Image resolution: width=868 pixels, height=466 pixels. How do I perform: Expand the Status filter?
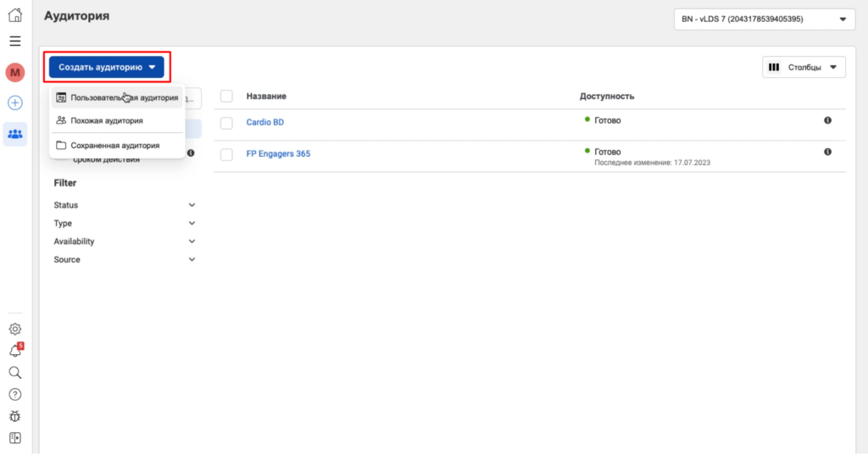(x=125, y=205)
